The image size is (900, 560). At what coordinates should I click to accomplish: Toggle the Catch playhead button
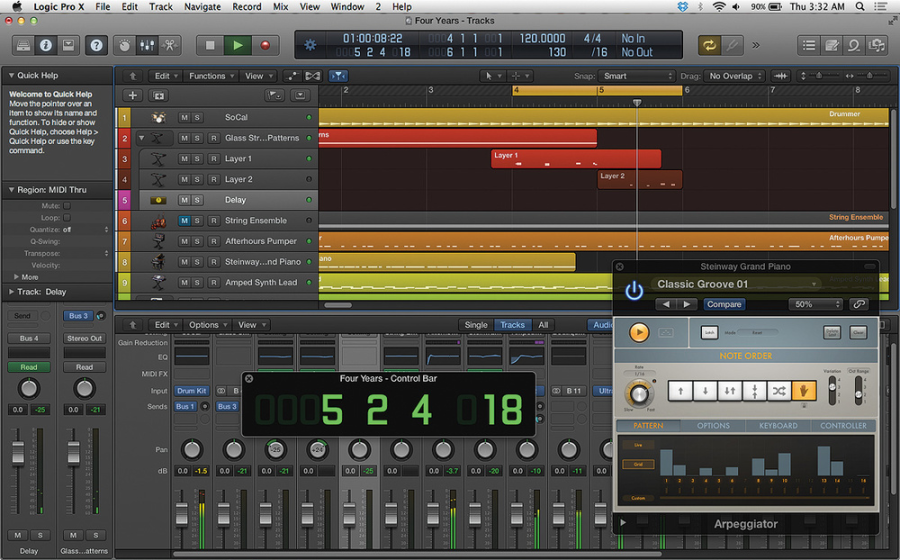tap(339, 76)
